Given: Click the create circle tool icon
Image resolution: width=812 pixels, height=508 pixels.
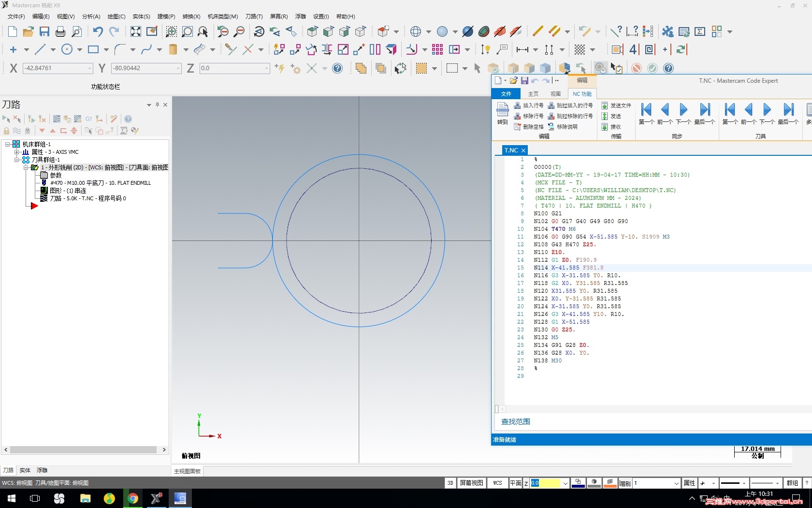Looking at the screenshot, I should click(67, 49).
